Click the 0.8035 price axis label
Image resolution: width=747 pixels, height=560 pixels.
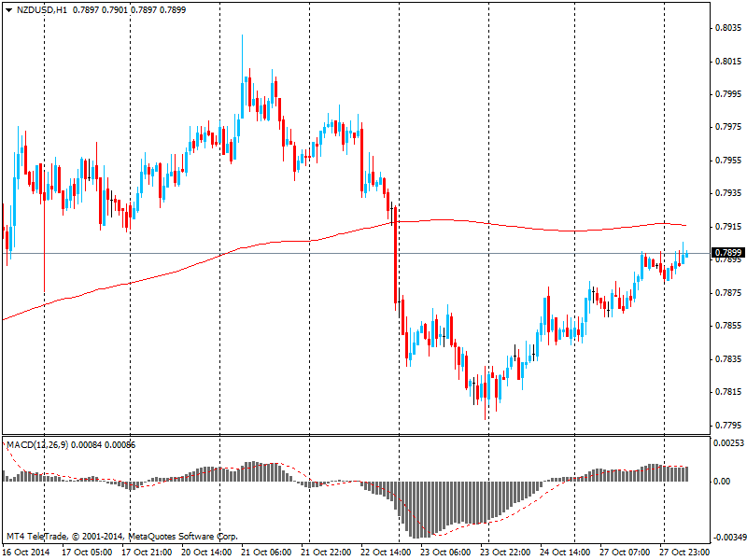pos(727,28)
